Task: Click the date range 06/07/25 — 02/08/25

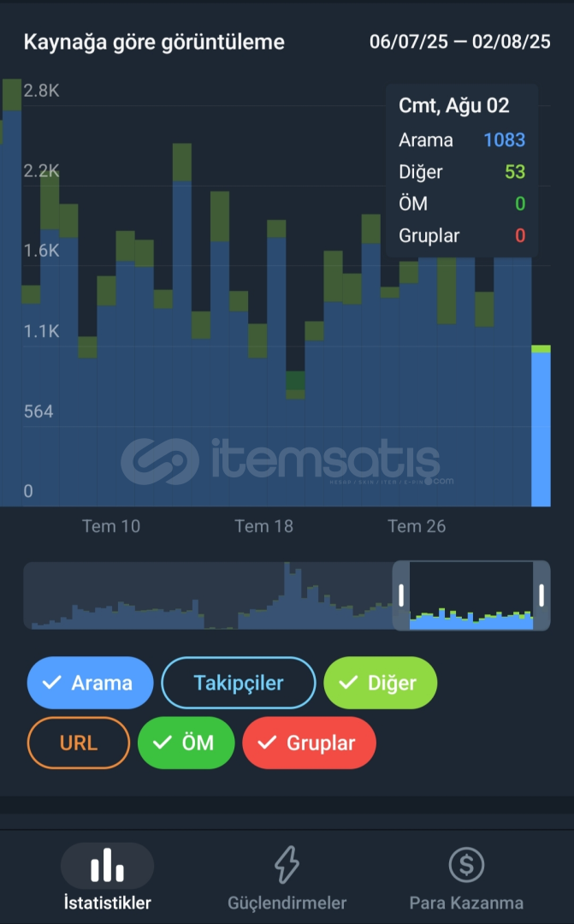Action: (x=460, y=42)
